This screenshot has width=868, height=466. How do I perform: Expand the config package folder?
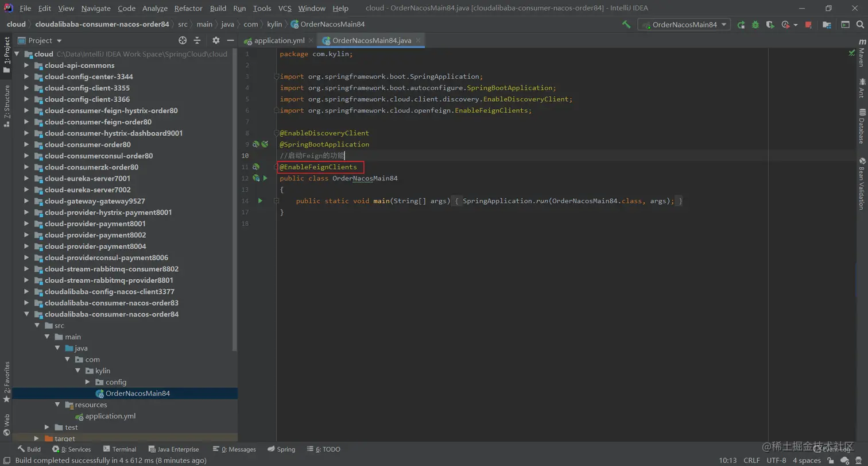pos(87,382)
